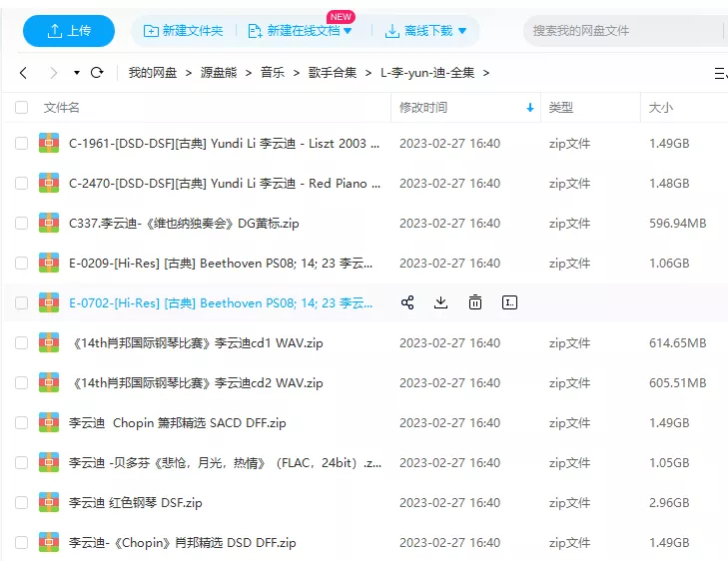Click the zip icon of 李云迪 红色钢琴 DSF.zip
The height and width of the screenshot is (561, 728).
49,502
